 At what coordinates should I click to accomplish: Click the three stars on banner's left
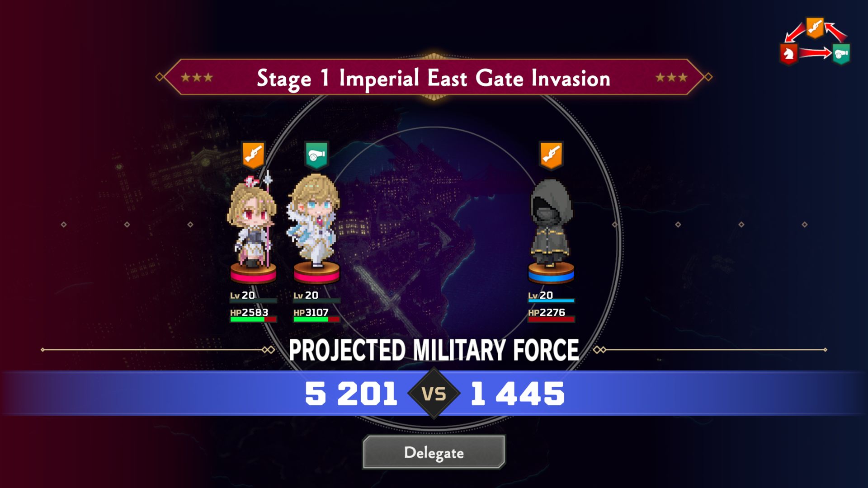[197, 77]
